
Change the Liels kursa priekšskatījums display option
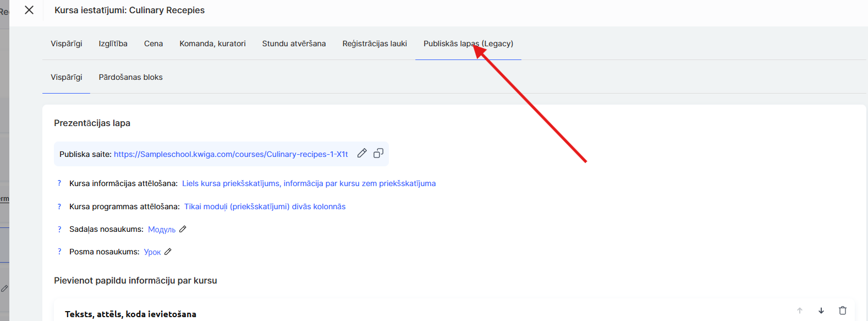(309, 183)
